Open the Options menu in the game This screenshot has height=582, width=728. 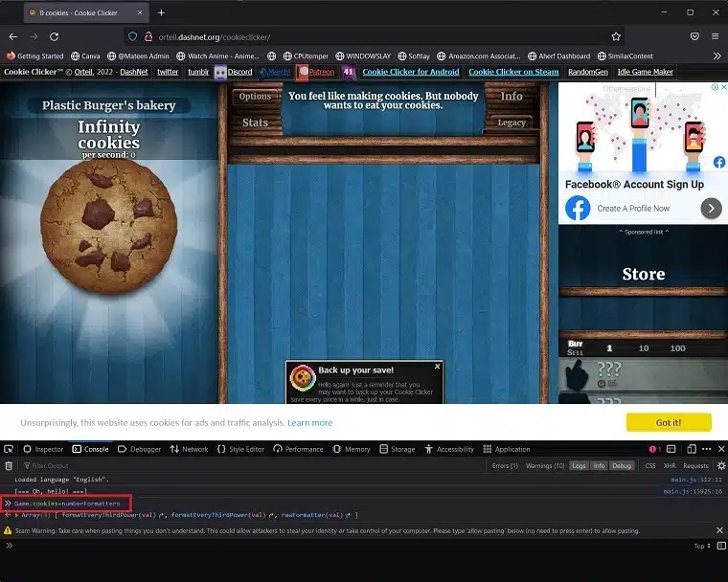click(255, 96)
